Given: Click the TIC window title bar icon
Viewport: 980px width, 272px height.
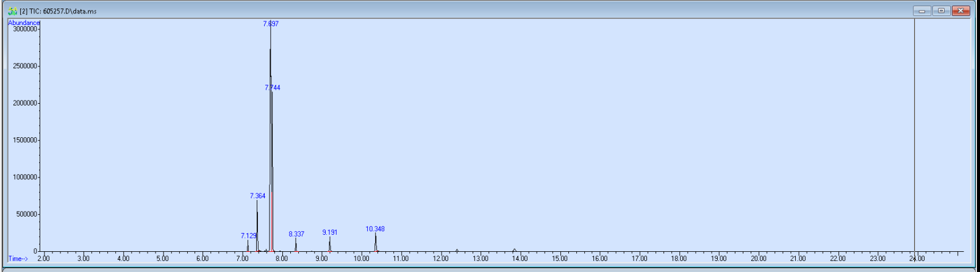Looking at the screenshot, I should click(12, 11).
